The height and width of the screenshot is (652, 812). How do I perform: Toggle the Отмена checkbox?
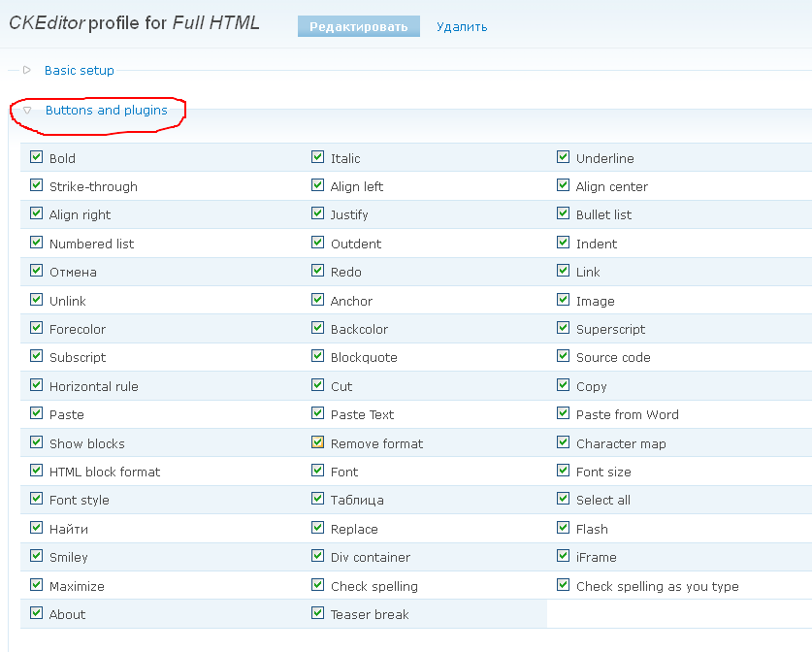tap(36, 271)
